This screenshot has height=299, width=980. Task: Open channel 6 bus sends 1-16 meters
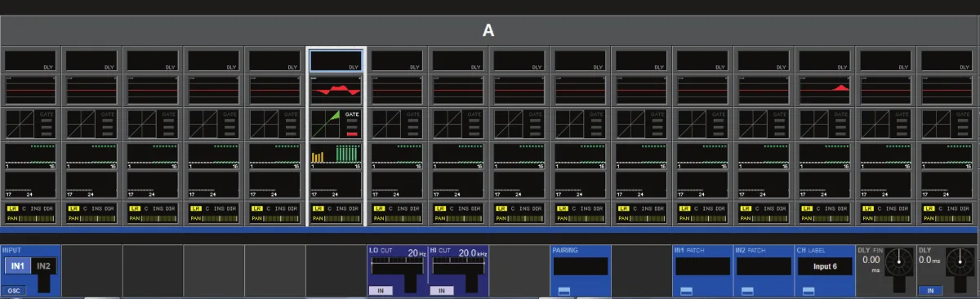click(x=336, y=156)
